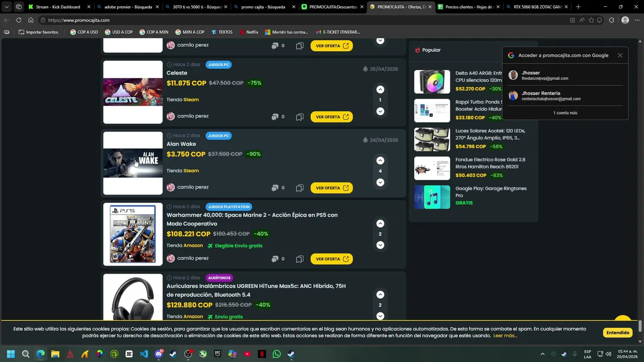Switch to the RTX 5060 8GB ZOTAC tab
This screenshot has width=644, height=362.
pos(536,7)
